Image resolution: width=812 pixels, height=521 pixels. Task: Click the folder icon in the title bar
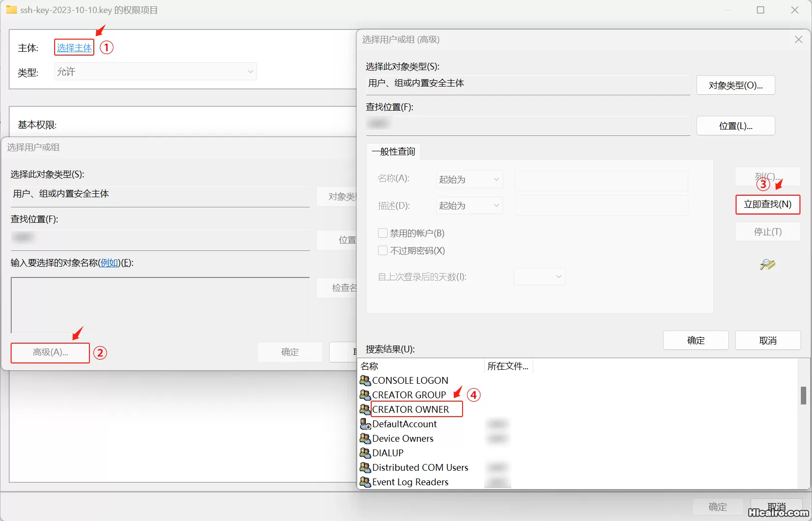11,9
